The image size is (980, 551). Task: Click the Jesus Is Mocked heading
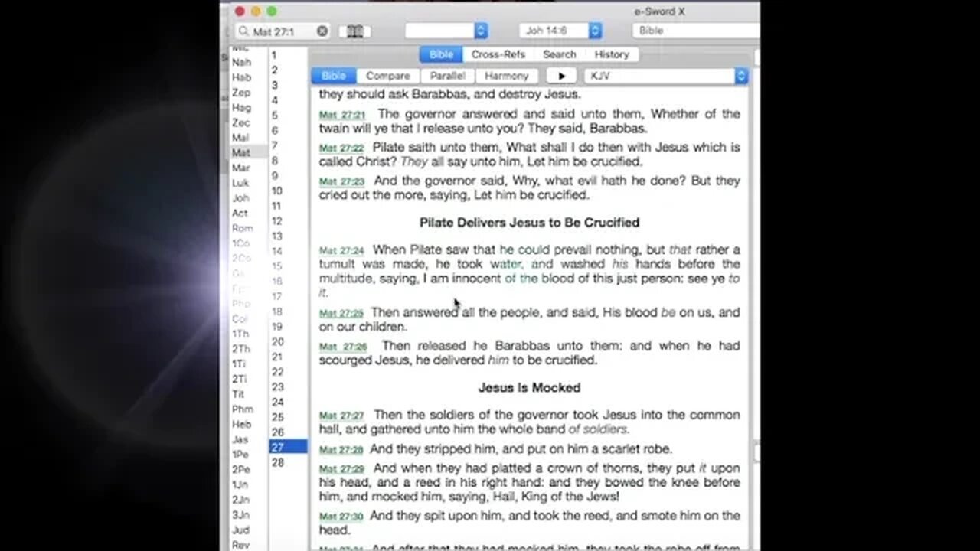[529, 388]
